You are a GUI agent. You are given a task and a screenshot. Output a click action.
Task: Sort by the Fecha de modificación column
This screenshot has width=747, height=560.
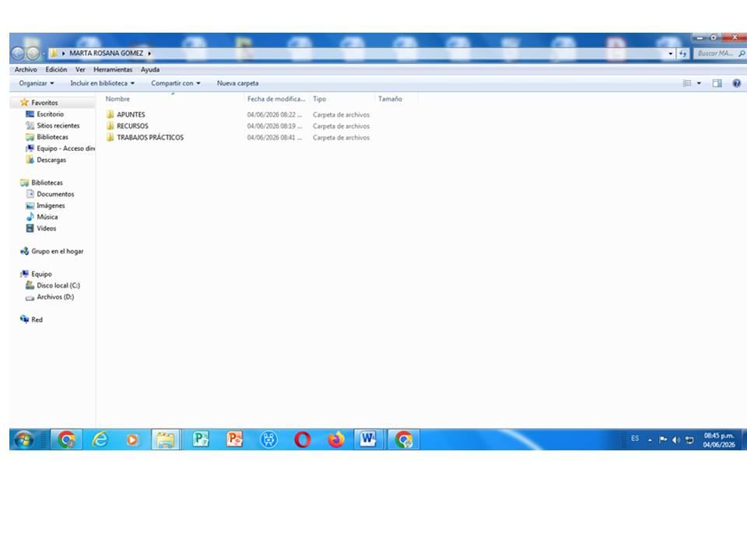tap(276, 99)
